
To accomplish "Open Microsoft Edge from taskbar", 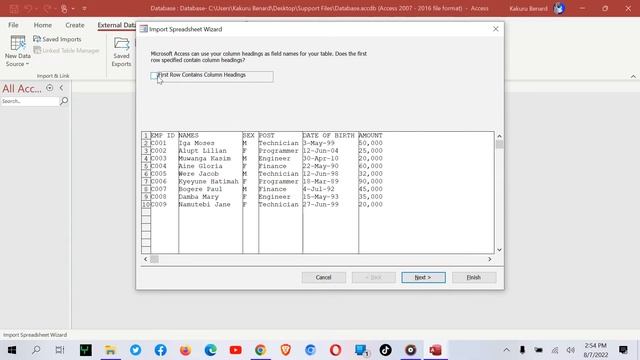I will [x=211, y=350].
